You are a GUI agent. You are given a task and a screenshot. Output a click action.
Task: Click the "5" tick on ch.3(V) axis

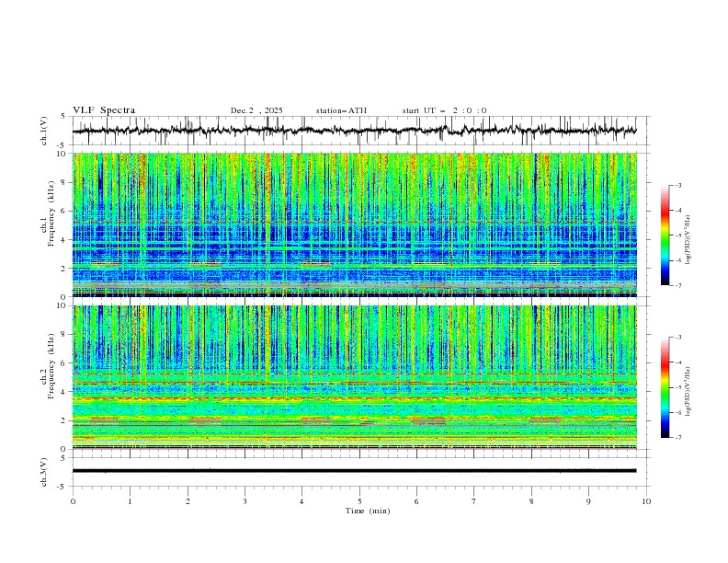[x=63, y=458]
